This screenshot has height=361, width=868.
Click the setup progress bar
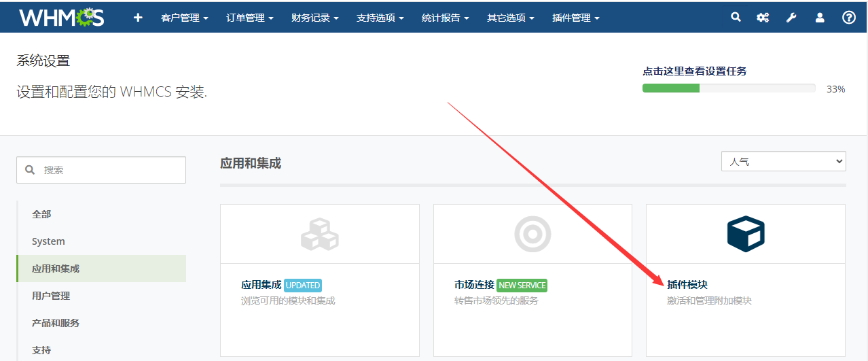click(x=729, y=88)
